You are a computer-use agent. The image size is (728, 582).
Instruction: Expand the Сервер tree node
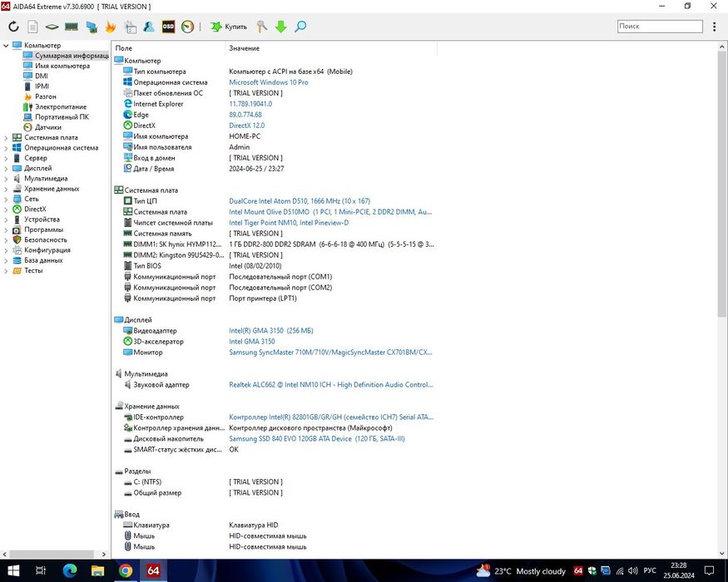coord(6,158)
